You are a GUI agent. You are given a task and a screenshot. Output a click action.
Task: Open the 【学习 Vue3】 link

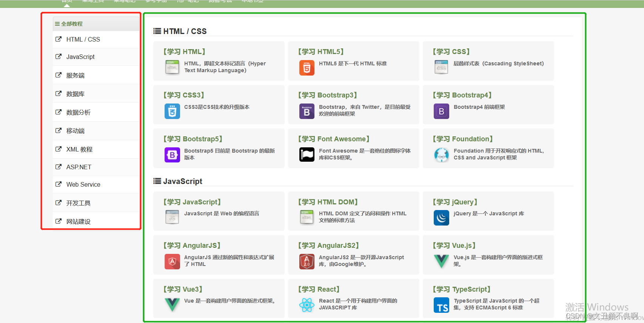pos(183,289)
